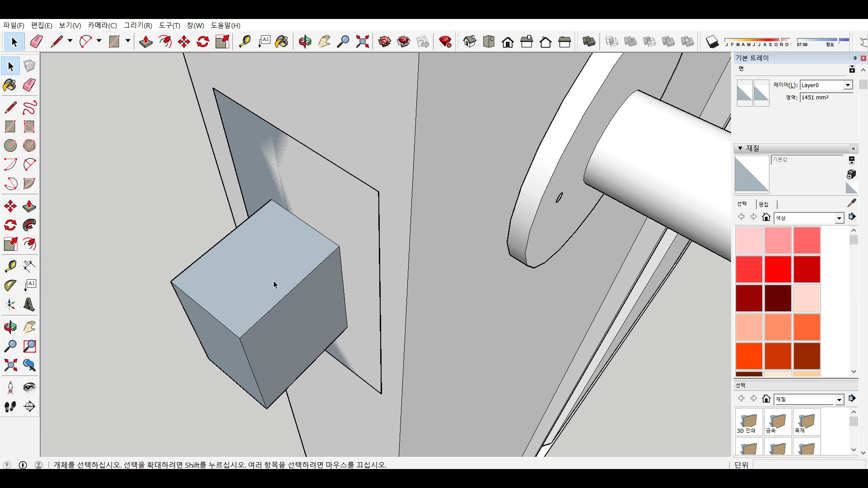The width and height of the screenshot is (868, 488).
Task: Collapse the 재질 panel disclosure triangle
Action: (x=740, y=148)
